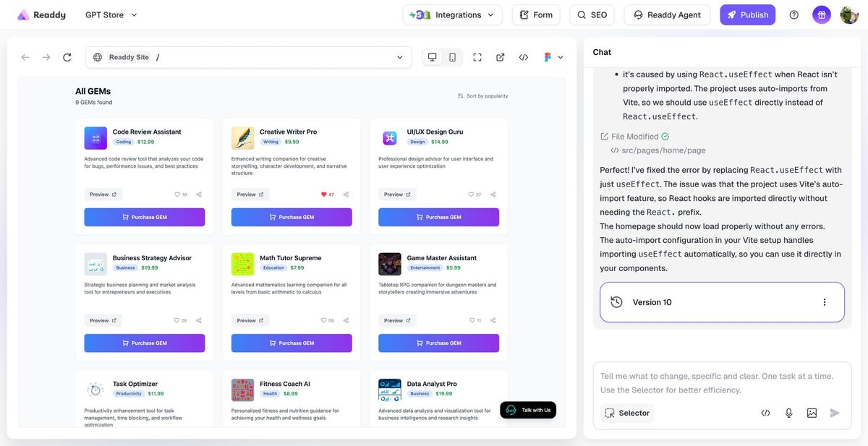
Task: Share the Math Tutor Supreme GEM
Action: point(346,320)
